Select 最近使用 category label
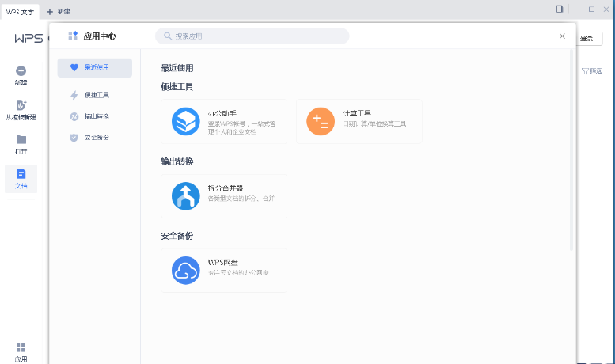The height and width of the screenshot is (364, 615). (97, 67)
